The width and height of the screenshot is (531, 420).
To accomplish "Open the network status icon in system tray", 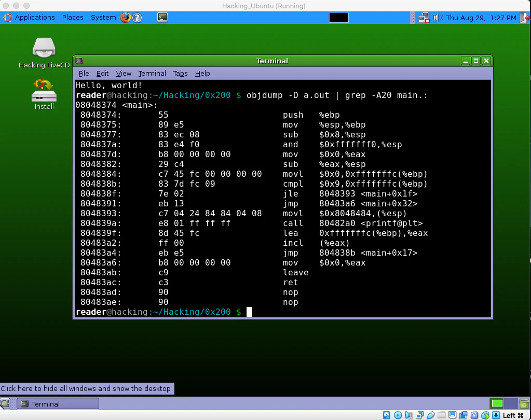I will tap(424, 18).
